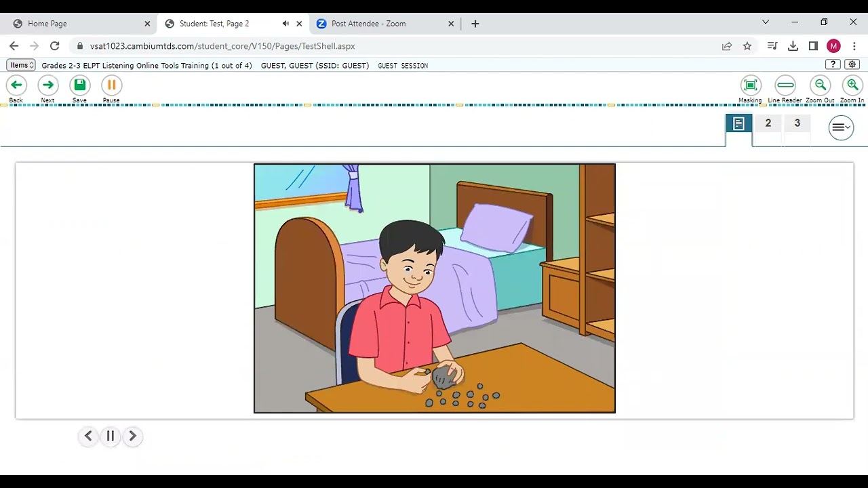The width and height of the screenshot is (868, 488).
Task: Close the Post Attendee Zoom tab
Action: tap(451, 23)
